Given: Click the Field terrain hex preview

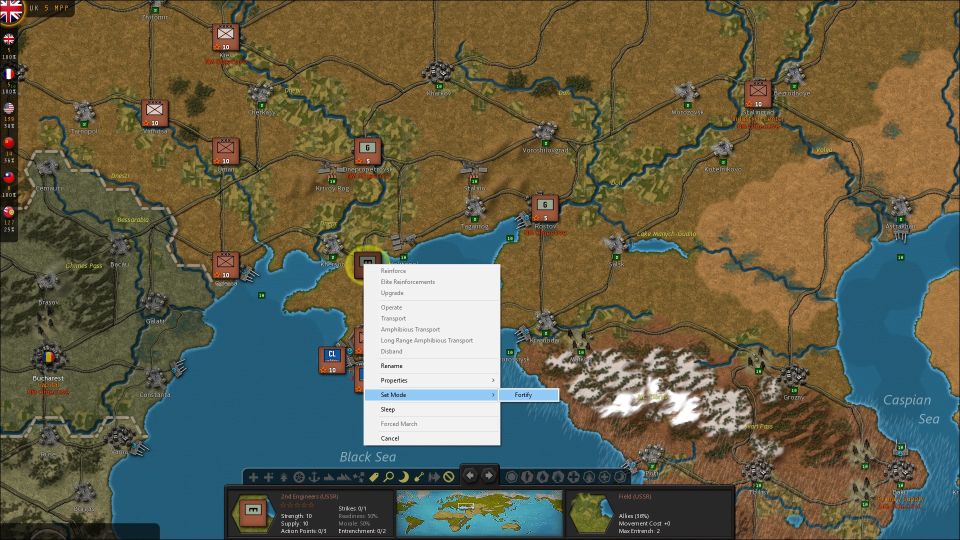Looking at the screenshot, I should click(591, 513).
